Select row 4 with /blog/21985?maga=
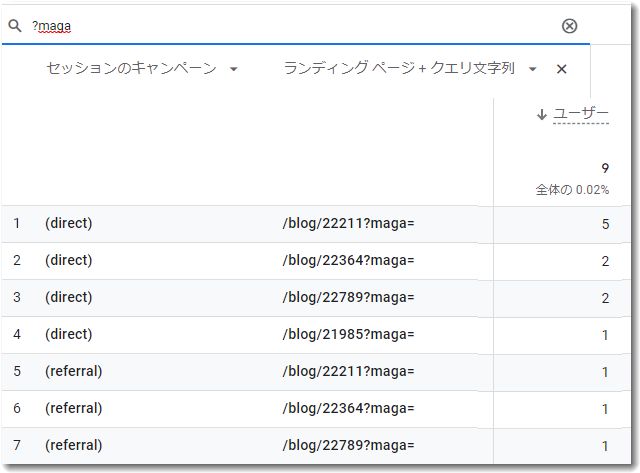The image size is (640, 473). [x=316, y=335]
